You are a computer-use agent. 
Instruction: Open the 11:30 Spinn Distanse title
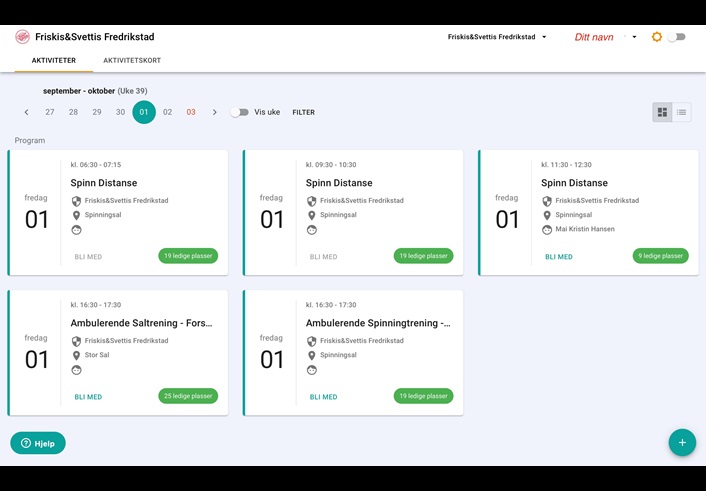574,183
